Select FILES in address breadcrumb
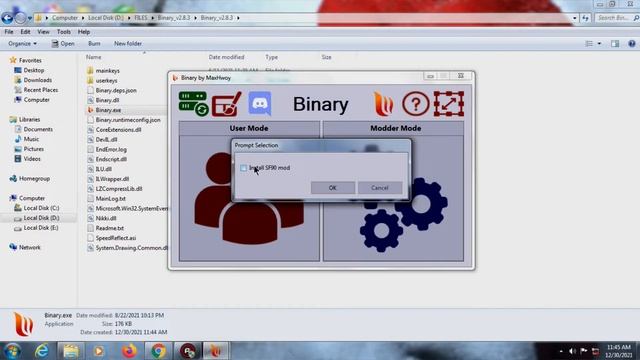Screen dimensions: 640x360 coord(141,18)
